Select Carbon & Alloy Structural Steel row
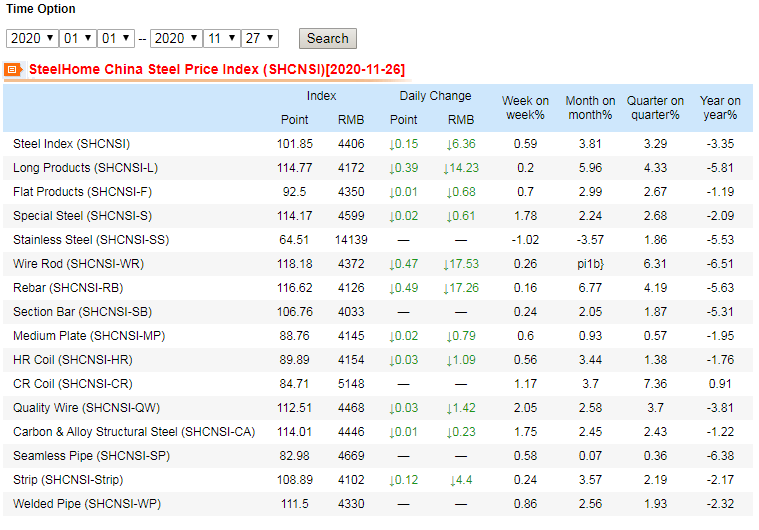The width and height of the screenshot is (759, 530). click(134, 432)
